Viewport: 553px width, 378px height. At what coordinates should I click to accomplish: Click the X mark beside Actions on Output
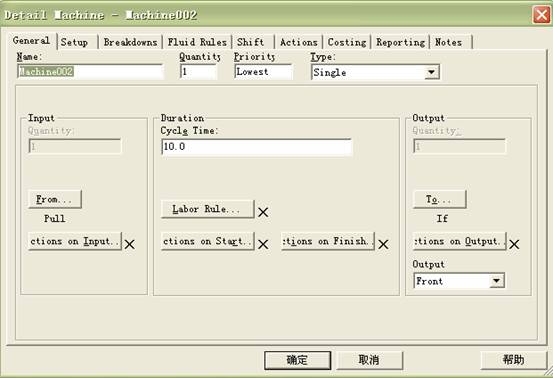(514, 244)
